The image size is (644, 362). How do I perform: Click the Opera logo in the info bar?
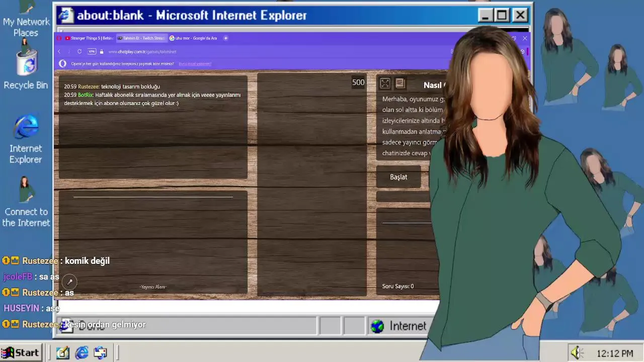63,64
